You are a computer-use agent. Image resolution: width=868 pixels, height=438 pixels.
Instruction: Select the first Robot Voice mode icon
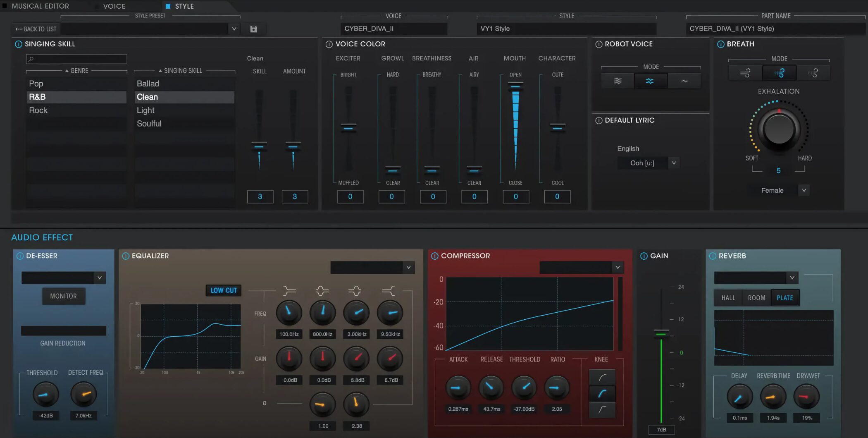618,81
